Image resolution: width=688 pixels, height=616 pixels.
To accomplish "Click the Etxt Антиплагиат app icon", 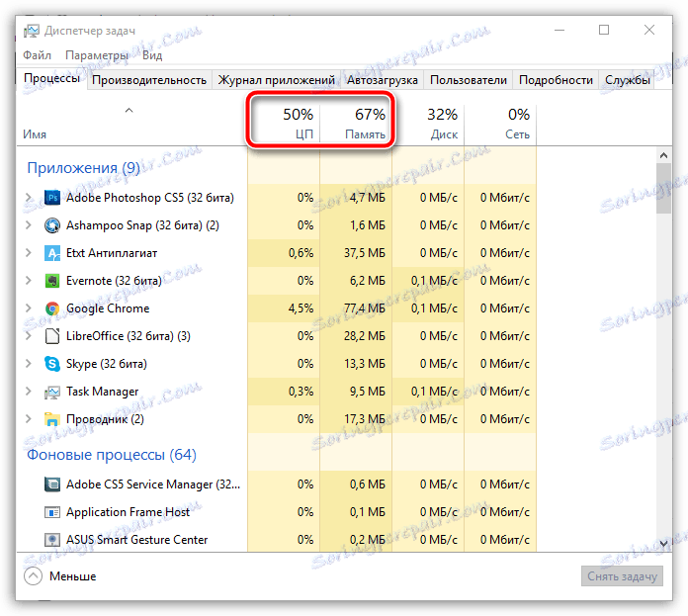I will click(52, 253).
